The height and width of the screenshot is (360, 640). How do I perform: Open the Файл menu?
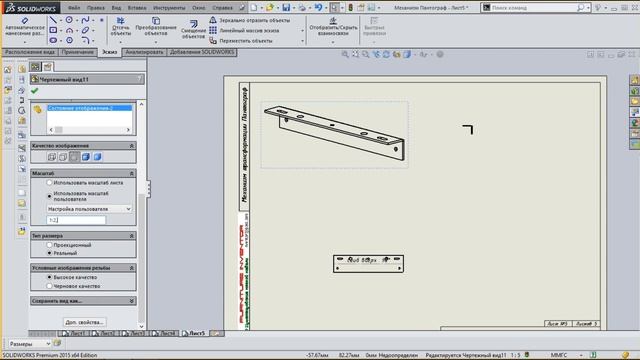coord(74,8)
